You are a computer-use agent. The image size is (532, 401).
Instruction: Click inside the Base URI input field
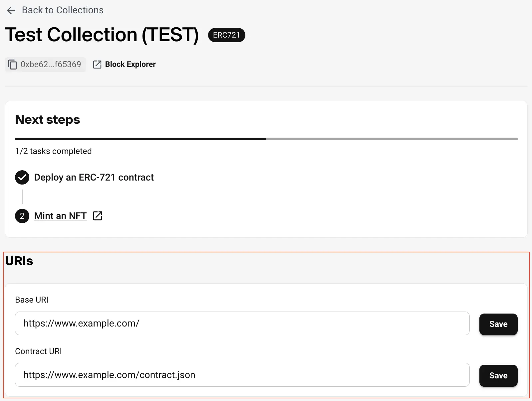242,324
